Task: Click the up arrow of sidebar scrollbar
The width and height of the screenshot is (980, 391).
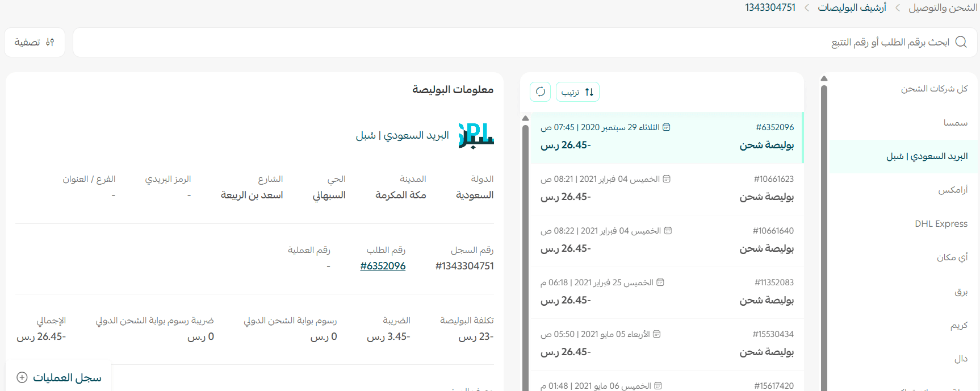Action: pos(824,78)
